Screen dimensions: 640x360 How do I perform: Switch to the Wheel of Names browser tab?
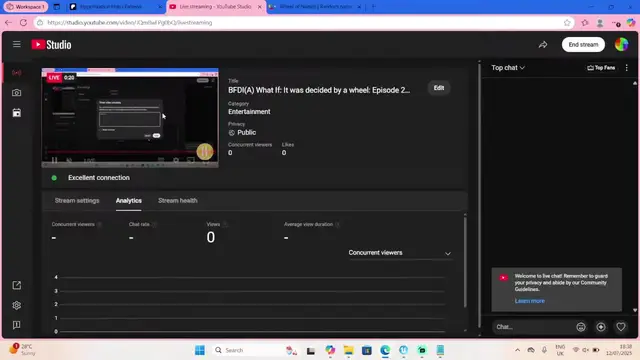[x=315, y=7]
